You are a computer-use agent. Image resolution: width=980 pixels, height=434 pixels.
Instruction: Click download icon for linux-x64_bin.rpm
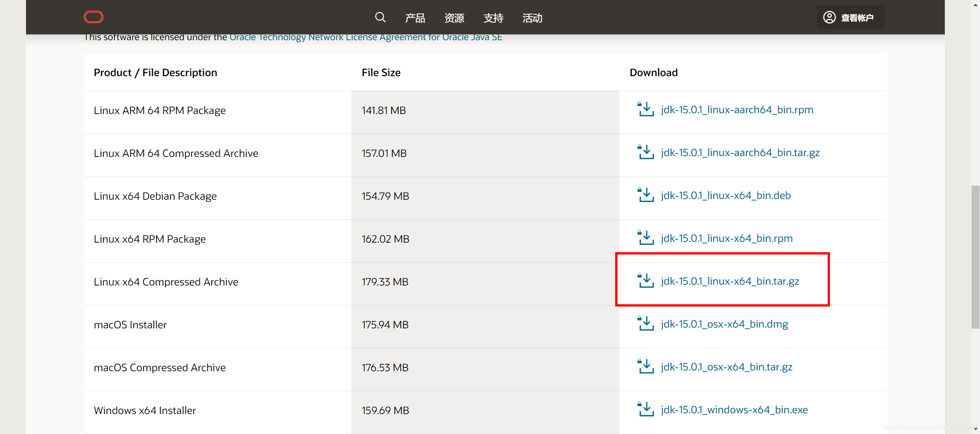coord(645,238)
